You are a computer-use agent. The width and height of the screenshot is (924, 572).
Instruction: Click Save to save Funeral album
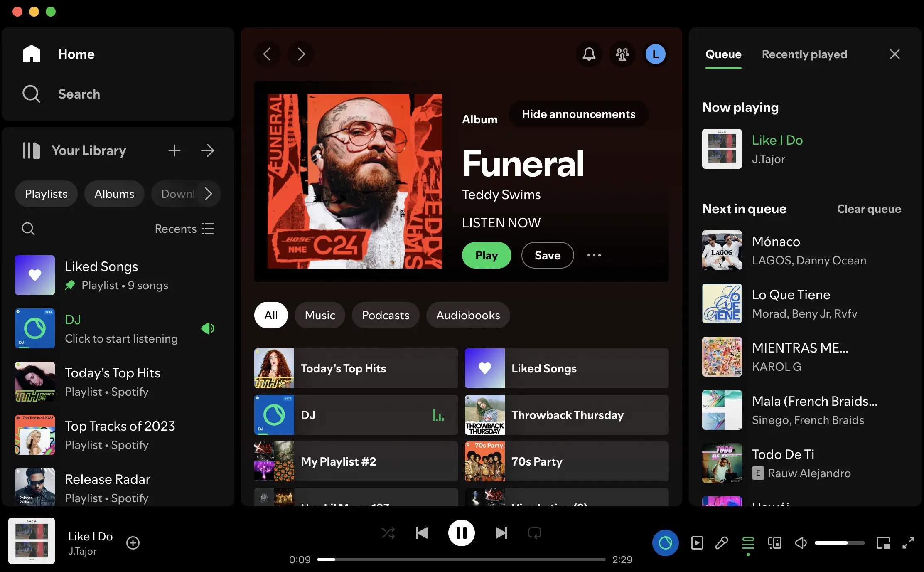pos(548,255)
